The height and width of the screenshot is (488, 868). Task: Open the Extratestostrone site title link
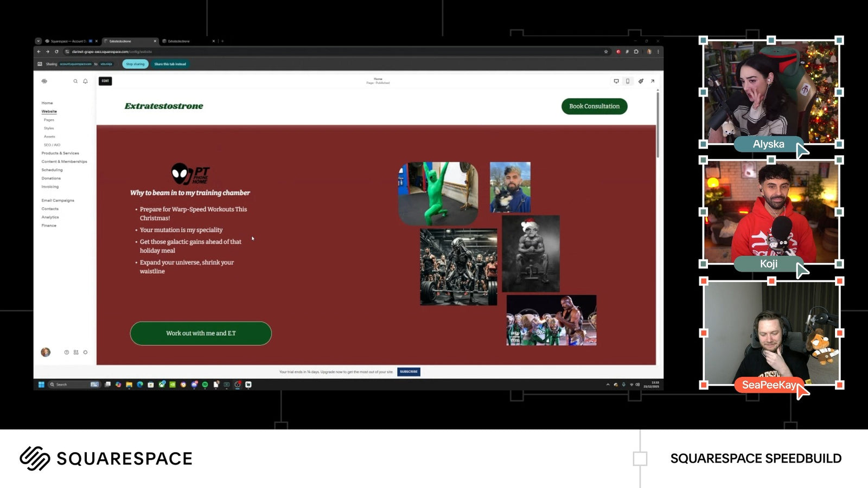coord(164,106)
